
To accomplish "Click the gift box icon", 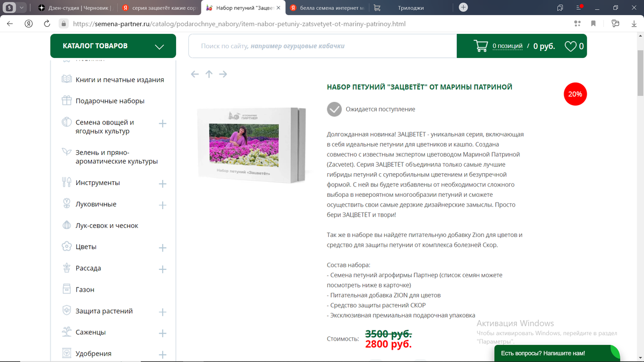I will click(x=67, y=100).
